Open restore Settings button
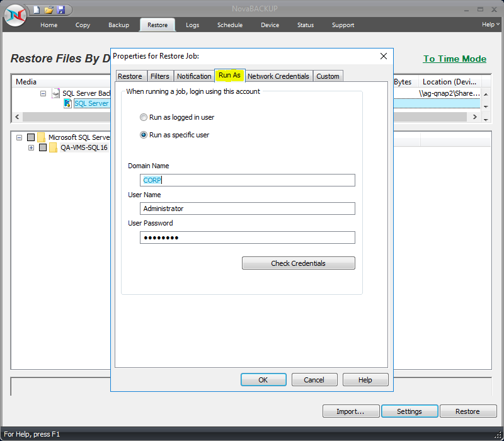Image resolution: width=504 pixels, height=441 pixels. (409, 411)
